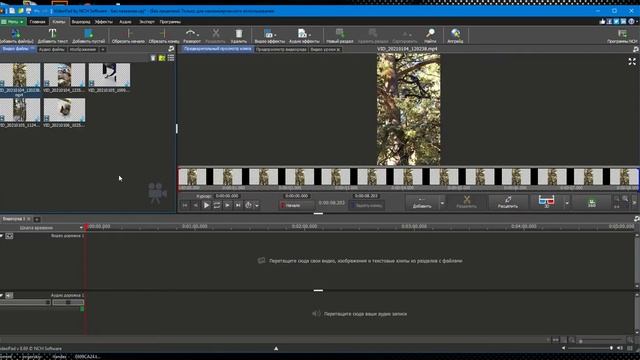
Task: Click Trim Start (Обрезать начало) icon
Action: tap(128, 33)
